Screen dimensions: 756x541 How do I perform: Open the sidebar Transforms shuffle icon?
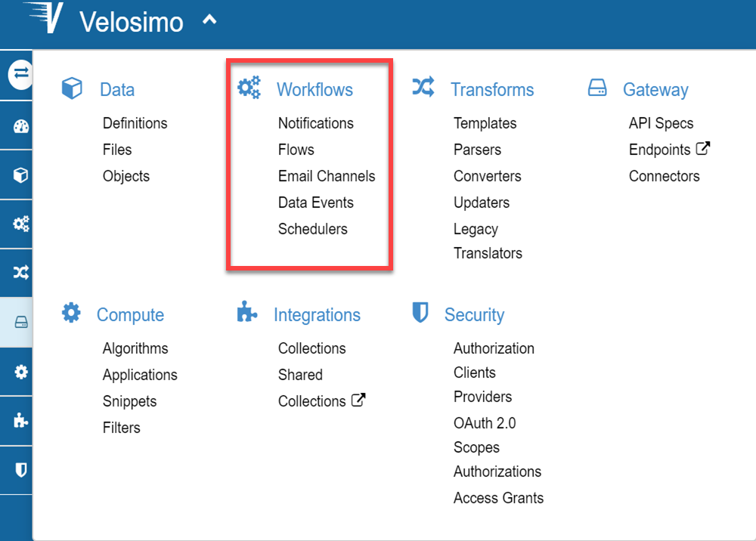pos(20,273)
